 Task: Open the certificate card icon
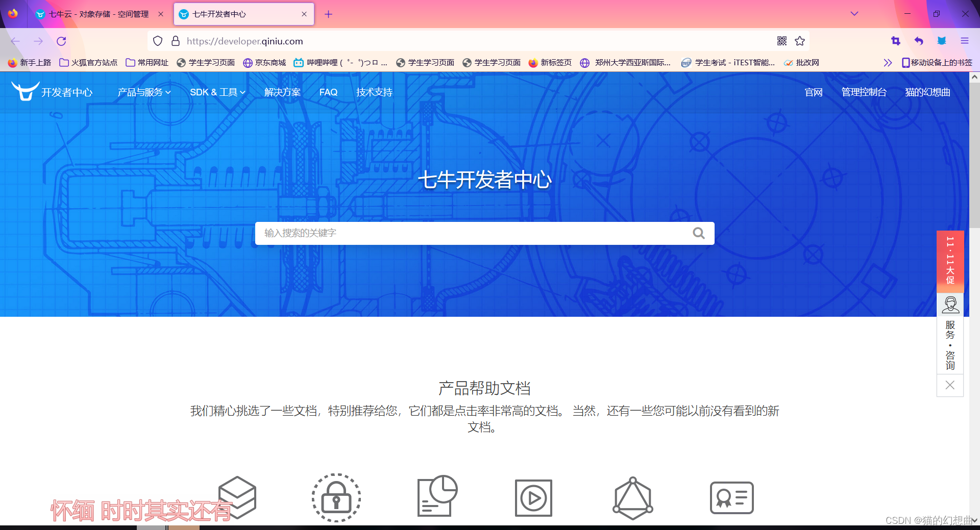pyautogui.click(x=731, y=497)
